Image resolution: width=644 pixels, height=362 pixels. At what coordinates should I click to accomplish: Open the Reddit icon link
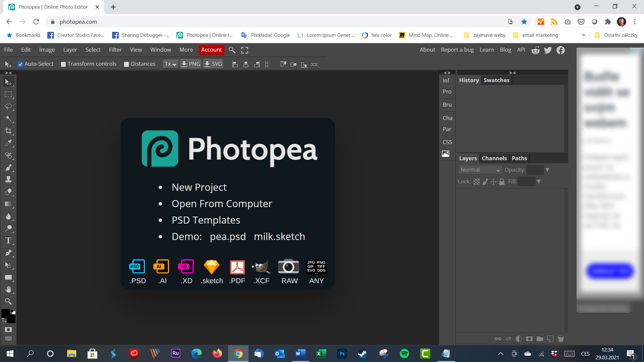click(x=535, y=50)
